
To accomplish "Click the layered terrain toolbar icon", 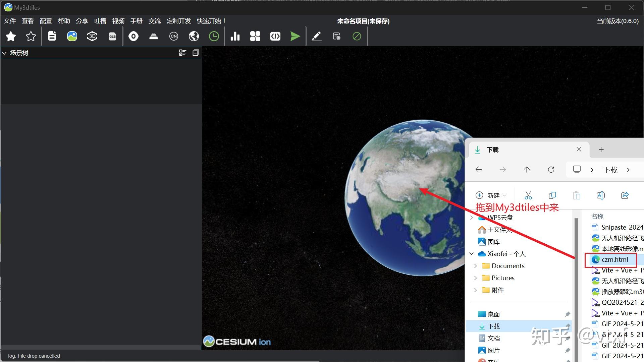I will [154, 36].
